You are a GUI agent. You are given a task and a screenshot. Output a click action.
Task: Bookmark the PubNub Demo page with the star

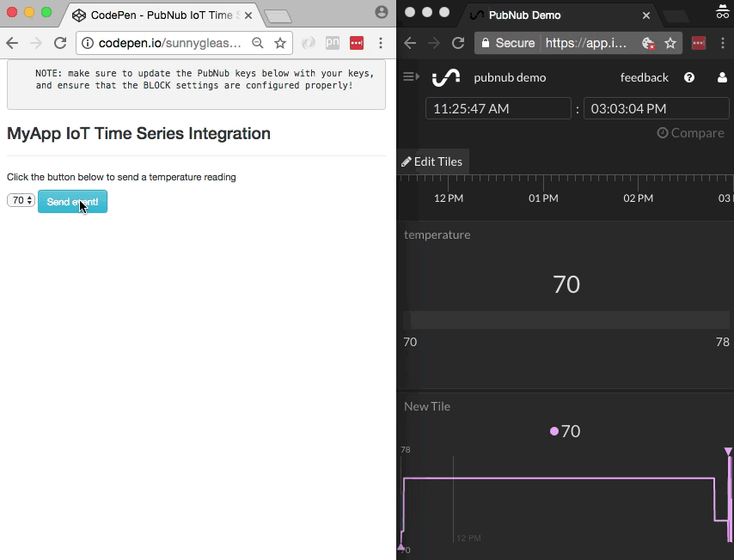coord(670,43)
